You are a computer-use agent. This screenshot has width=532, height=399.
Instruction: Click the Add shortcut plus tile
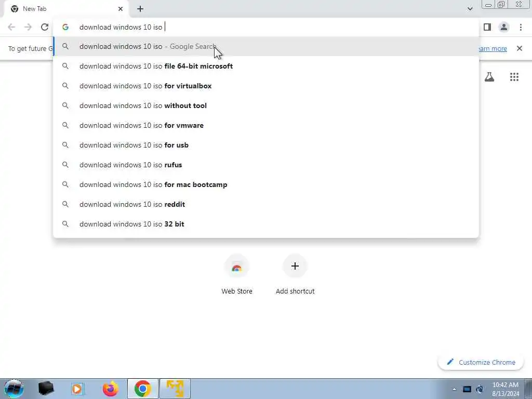295,275
